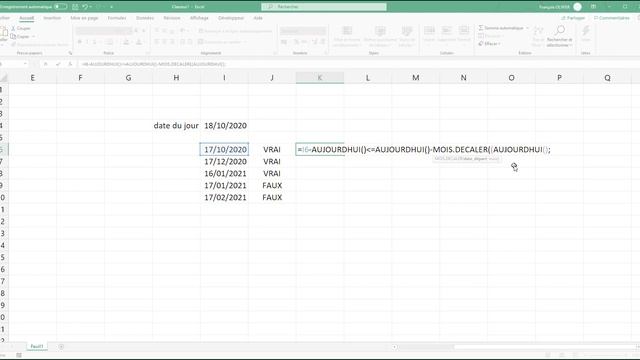Screen dimensions: 640x360
Task: Select the Feuil1 sheet tab
Action: coord(37,347)
